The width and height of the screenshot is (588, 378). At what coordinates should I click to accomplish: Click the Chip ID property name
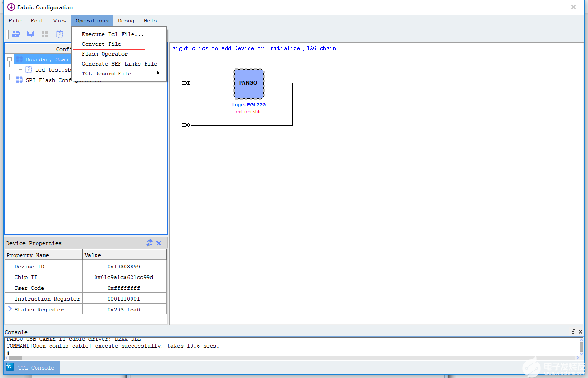(26, 277)
